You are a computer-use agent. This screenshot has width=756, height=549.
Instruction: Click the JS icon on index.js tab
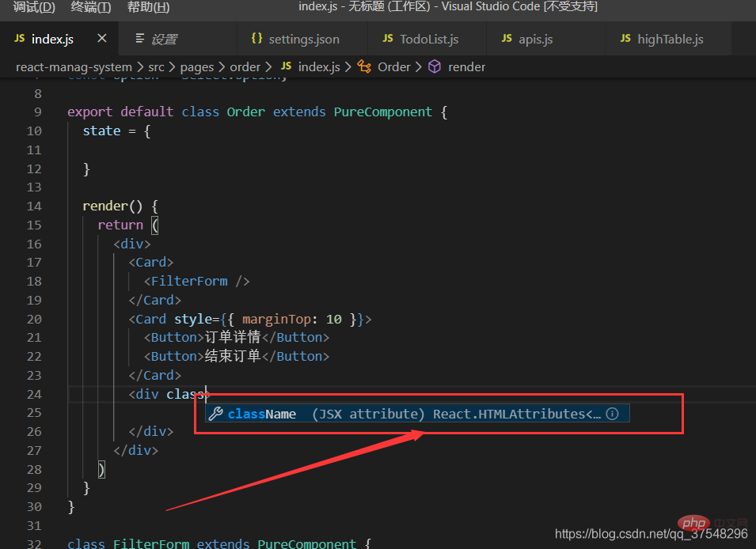click(x=19, y=39)
